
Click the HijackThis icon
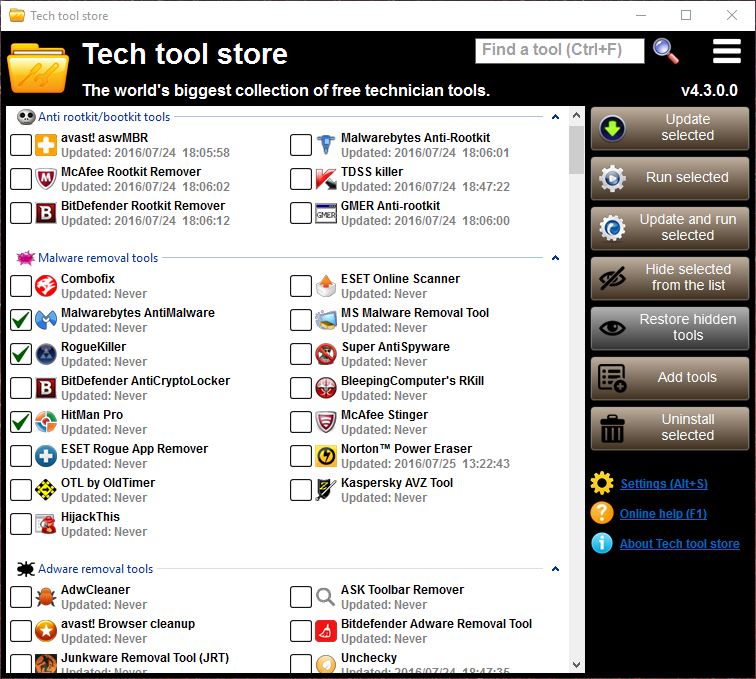tap(46, 524)
